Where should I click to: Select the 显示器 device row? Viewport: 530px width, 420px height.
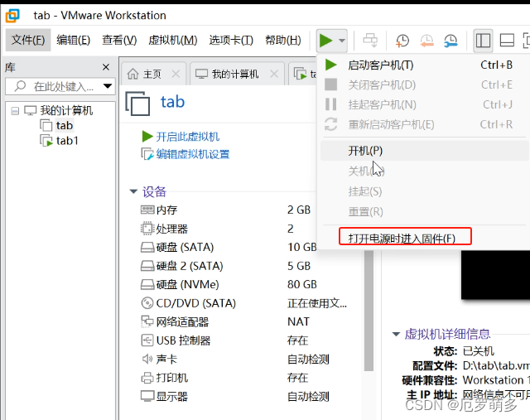pyautogui.click(x=235, y=396)
